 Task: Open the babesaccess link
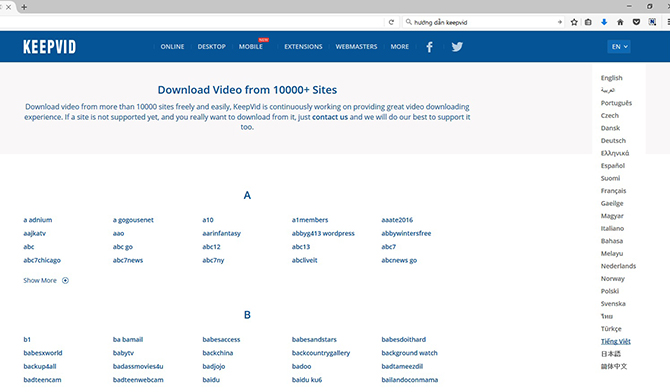[x=221, y=339]
